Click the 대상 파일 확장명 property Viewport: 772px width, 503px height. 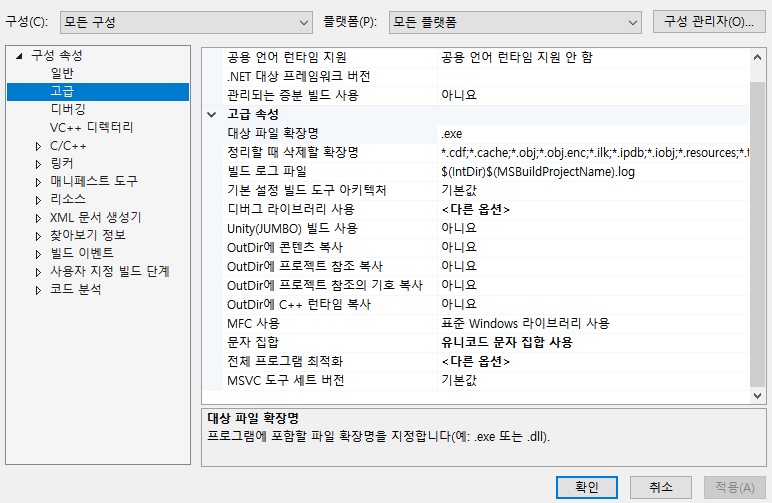tap(330, 133)
